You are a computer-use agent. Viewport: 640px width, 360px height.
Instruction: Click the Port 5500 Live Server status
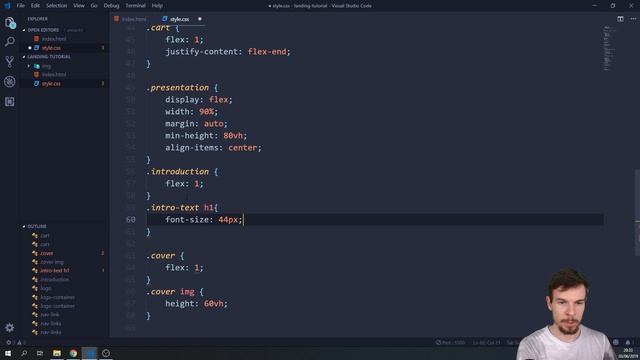(x=450, y=342)
